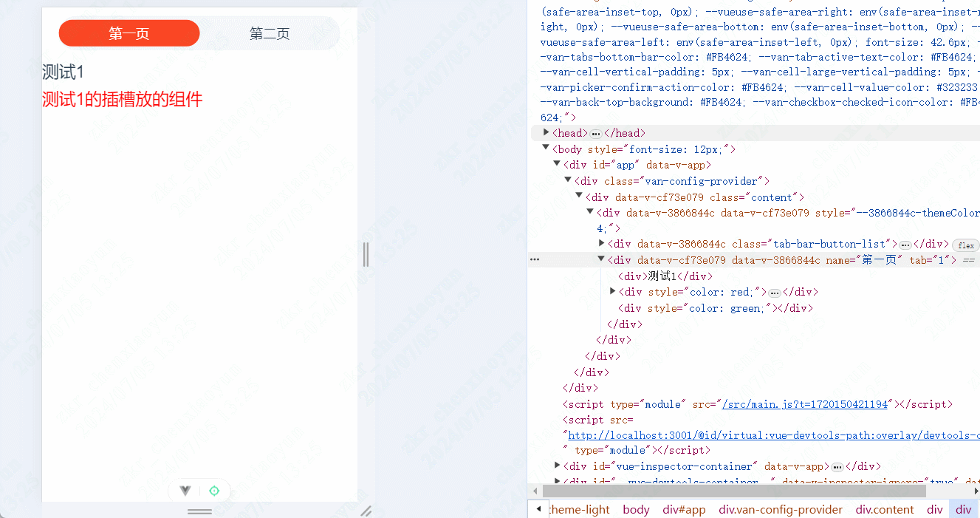Click the horizontal scrollbar left arrow
This screenshot has width=980, height=518.
tap(535, 491)
